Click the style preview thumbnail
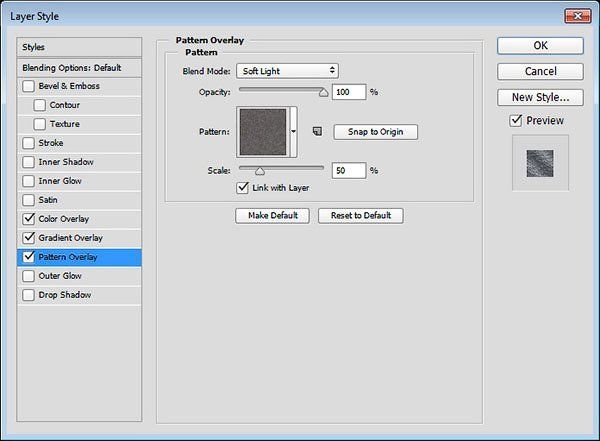The image size is (600, 441). (x=540, y=163)
